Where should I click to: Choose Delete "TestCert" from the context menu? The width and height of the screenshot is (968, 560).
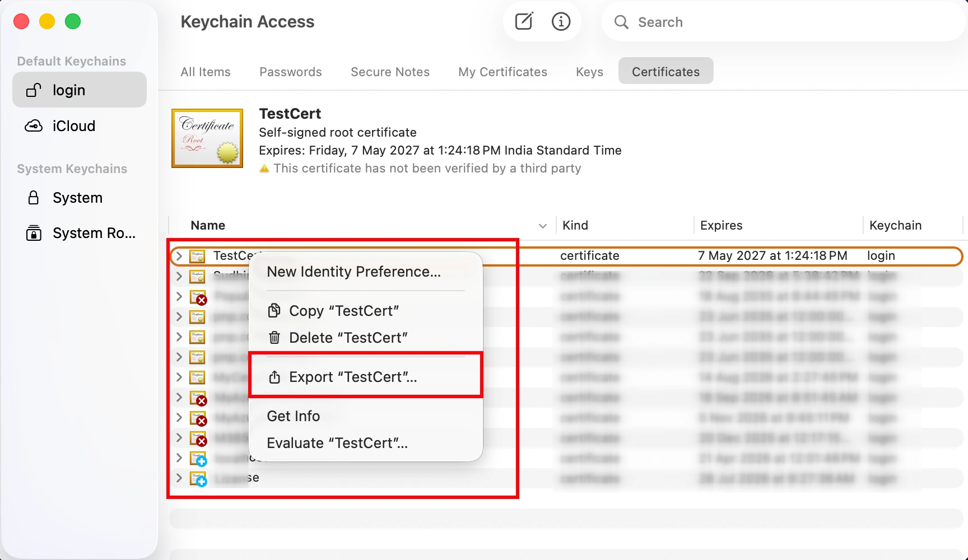(366, 338)
